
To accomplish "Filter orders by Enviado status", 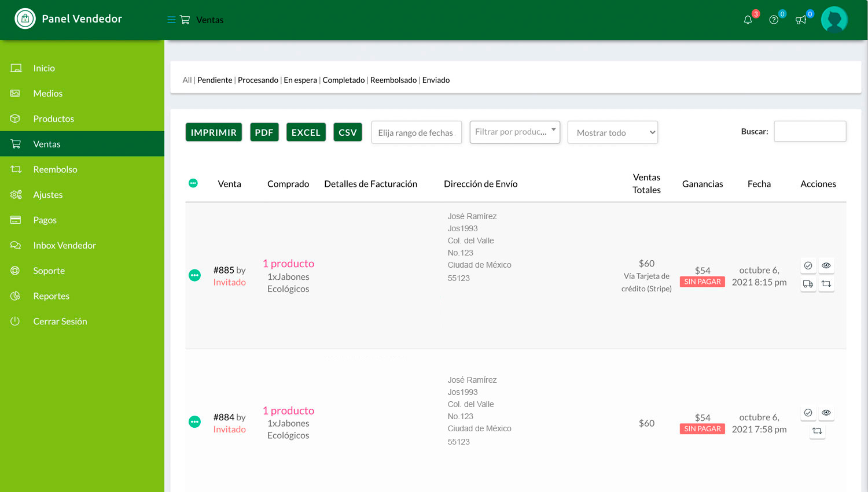I will pos(436,80).
